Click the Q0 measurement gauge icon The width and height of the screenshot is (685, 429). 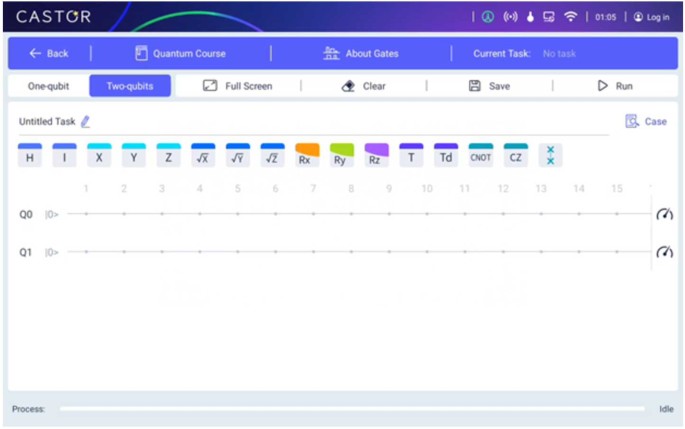click(664, 214)
